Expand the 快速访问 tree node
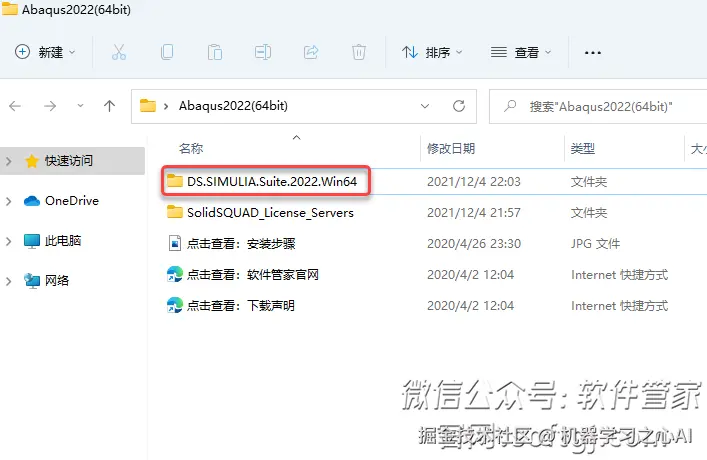The height and width of the screenshot is (460, 707). pyautogui.click(x=9, y=161)
